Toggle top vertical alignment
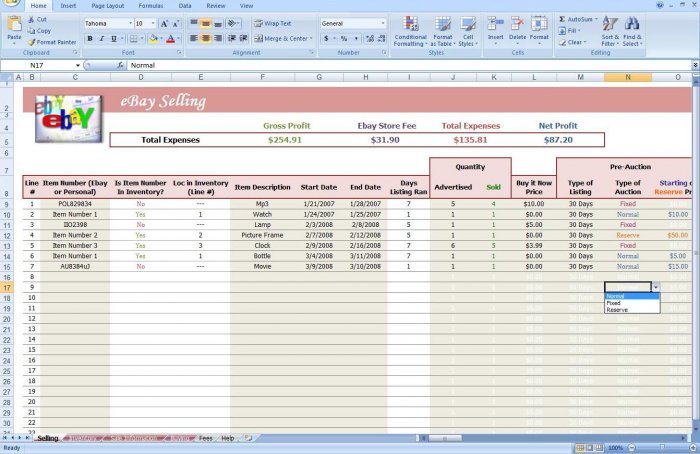 [194, 23]
